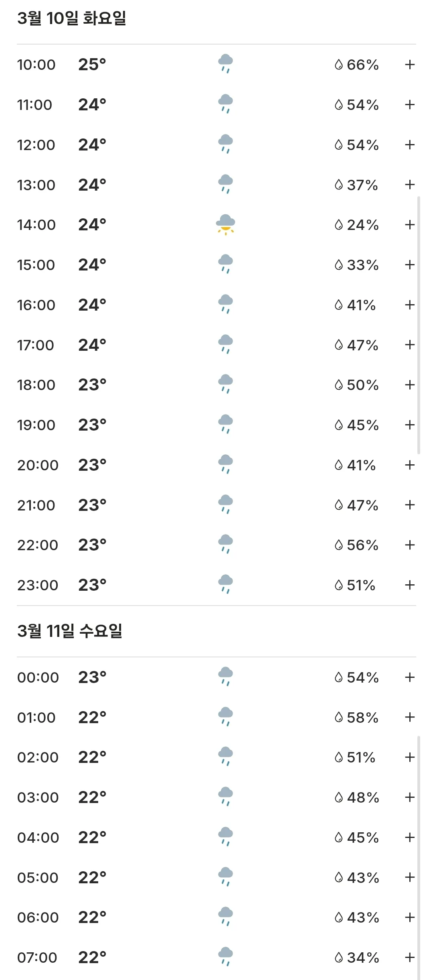The height and width of the screenshot is (980, 433).
Task: Click the raindrop icon beside 66%
Action: [339, 65]
